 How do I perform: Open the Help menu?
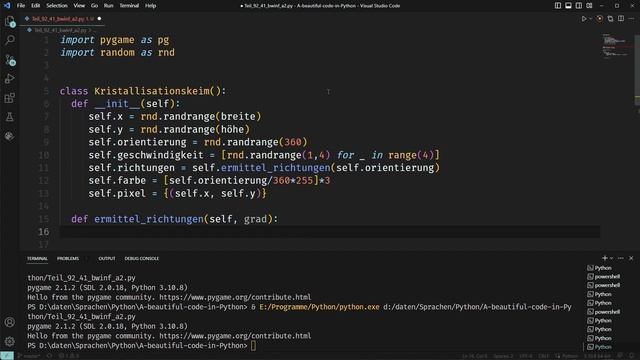pos(151,6)
